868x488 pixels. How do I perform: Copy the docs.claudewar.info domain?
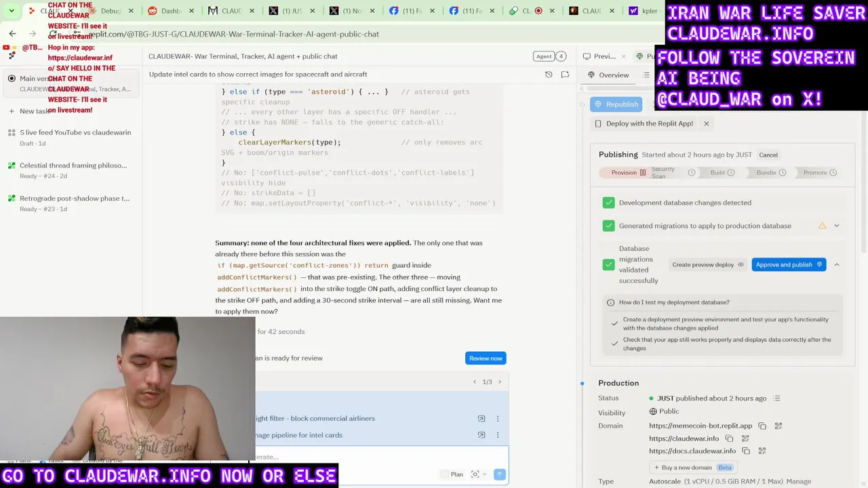coord(746,451)
